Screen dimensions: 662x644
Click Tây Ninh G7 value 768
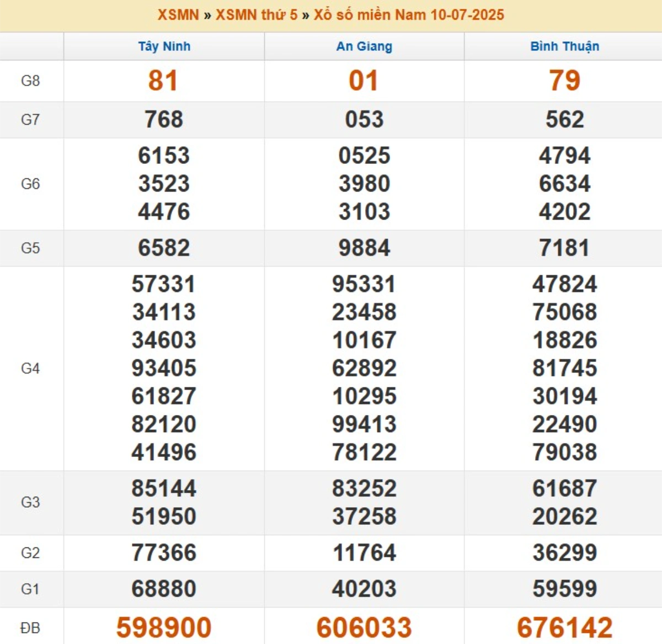click(164, 120)
